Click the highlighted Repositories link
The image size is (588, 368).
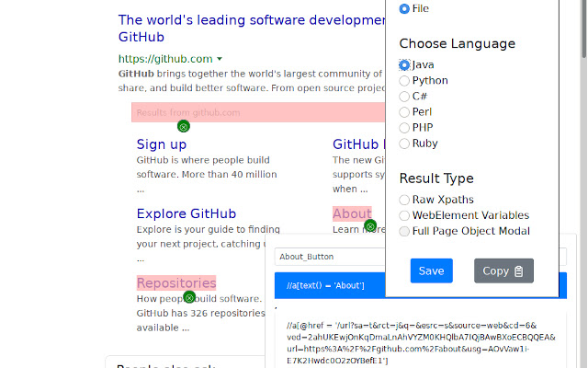click(176, 282)
